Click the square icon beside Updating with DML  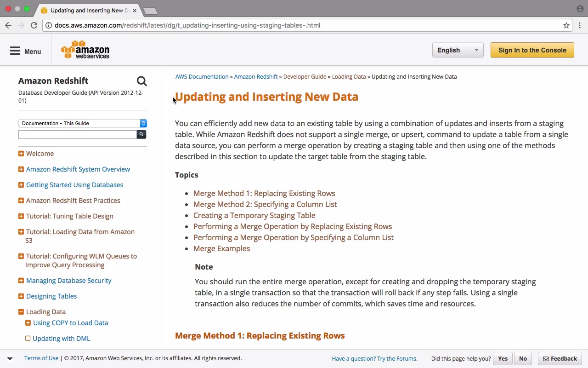tap(28, 339)
